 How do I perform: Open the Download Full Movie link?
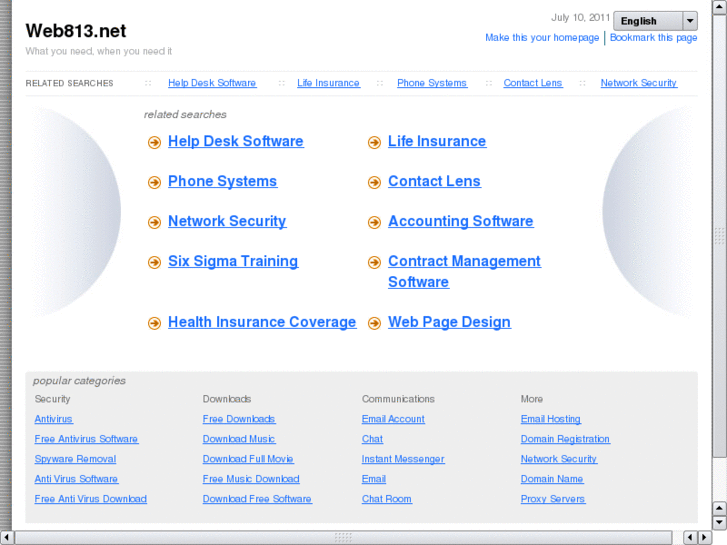coord(248,459)
